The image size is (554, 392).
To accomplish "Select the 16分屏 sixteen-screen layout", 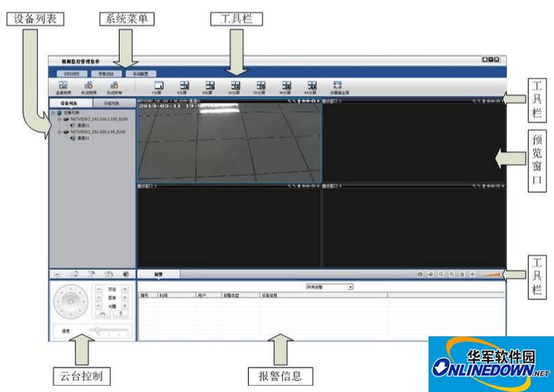I will coord(236,85).
